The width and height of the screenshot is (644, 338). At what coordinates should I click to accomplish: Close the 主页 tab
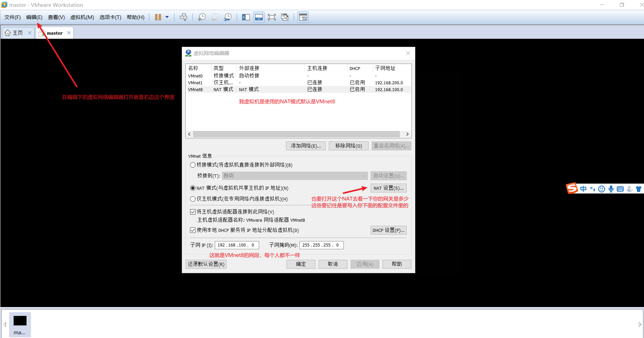tap(30, 33)
